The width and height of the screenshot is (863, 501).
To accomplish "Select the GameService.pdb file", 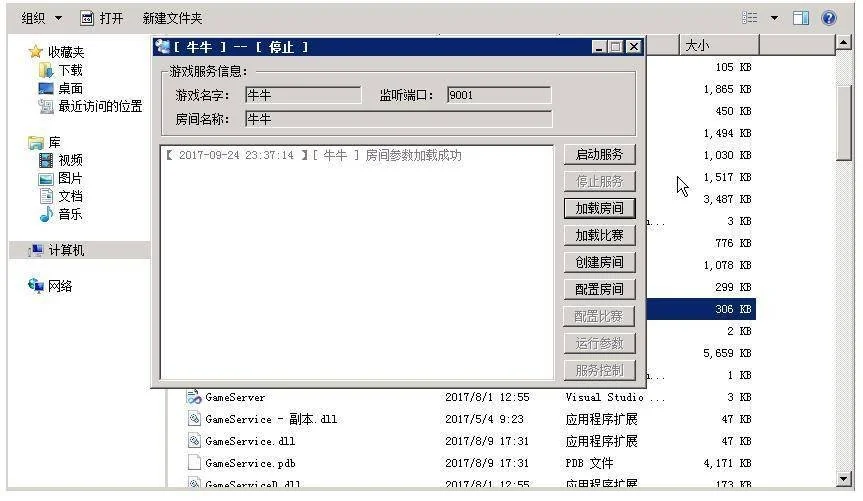I will 252,464.
